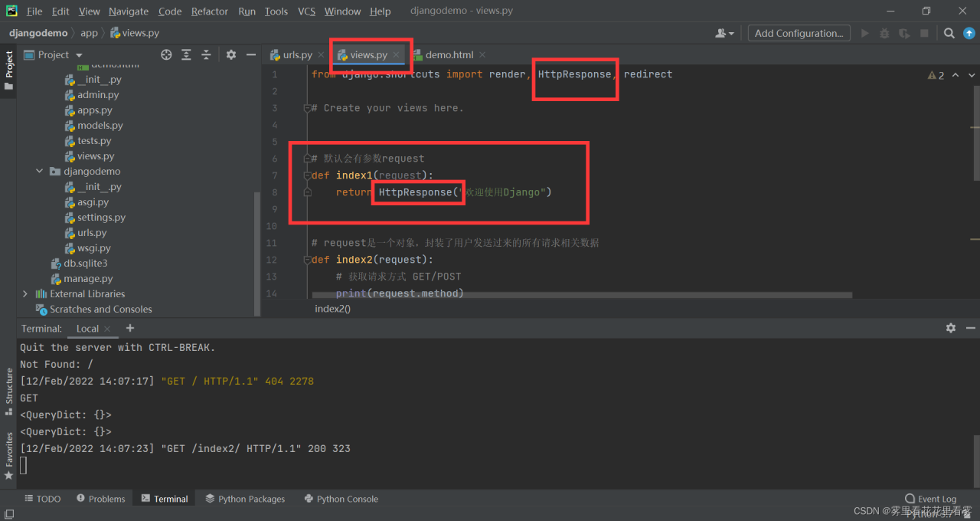Click the Stop icon in toolbar

pyautogui.click(x=924, y=33)
